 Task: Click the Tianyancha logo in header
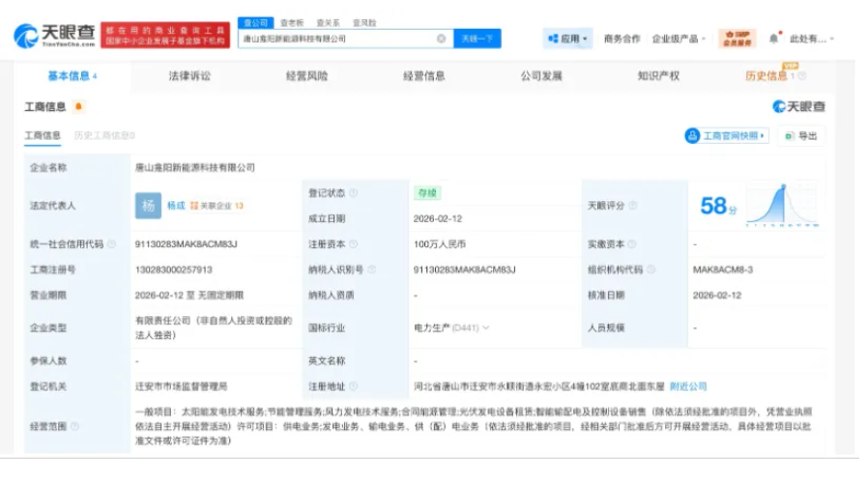(x=54, y=37)
